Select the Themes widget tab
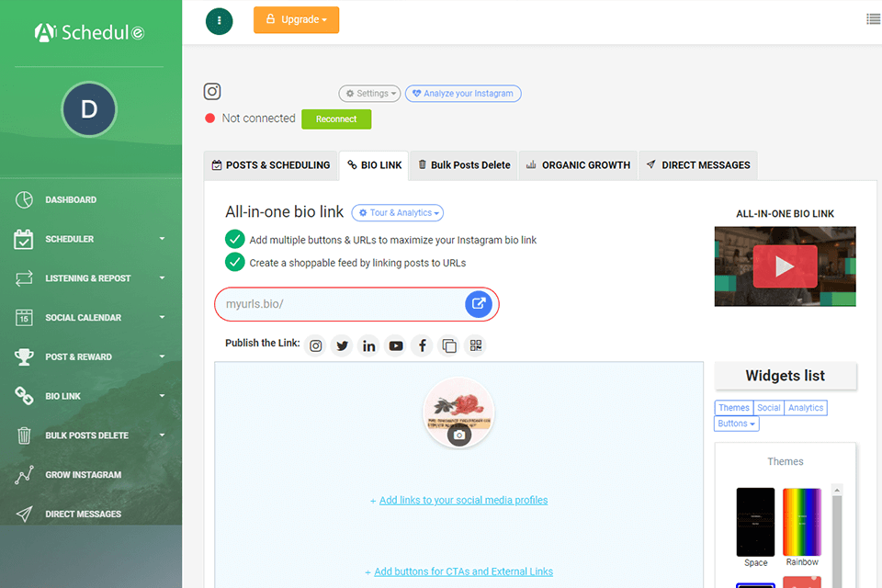Image resolution: width=882 pixels, height=588 pixels. tap(733, 408)
